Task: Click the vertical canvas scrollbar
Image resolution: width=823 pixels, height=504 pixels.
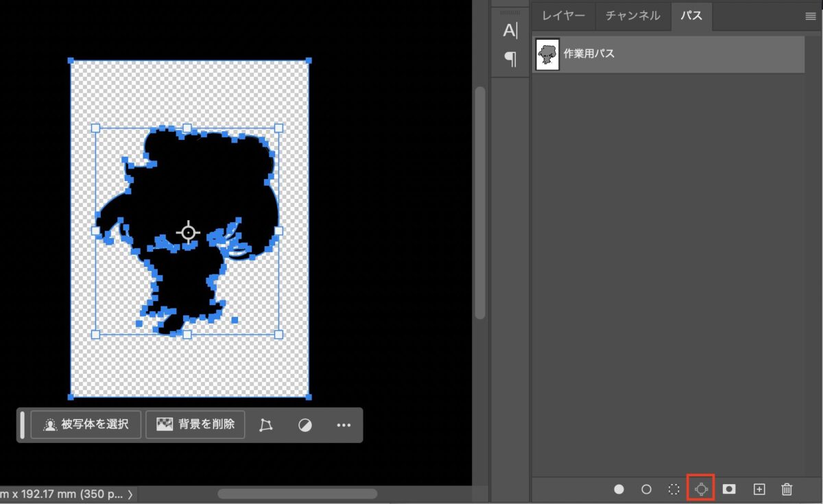Action: (x=480, y=202)
